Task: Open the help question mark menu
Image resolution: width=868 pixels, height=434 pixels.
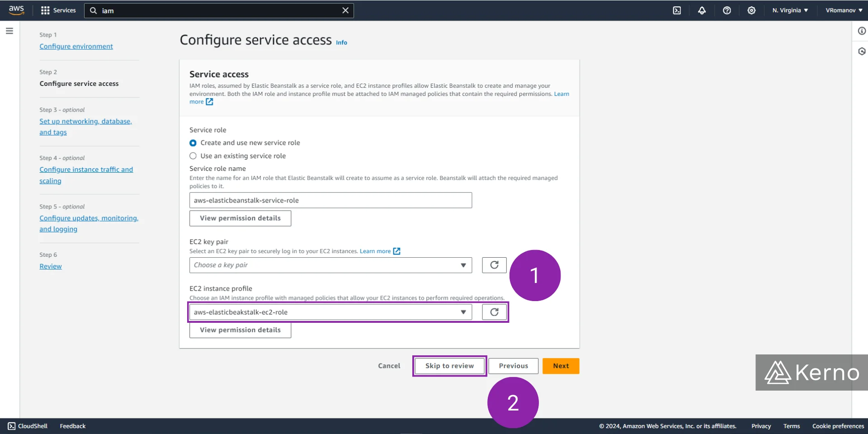Action: tap(726, 10)
